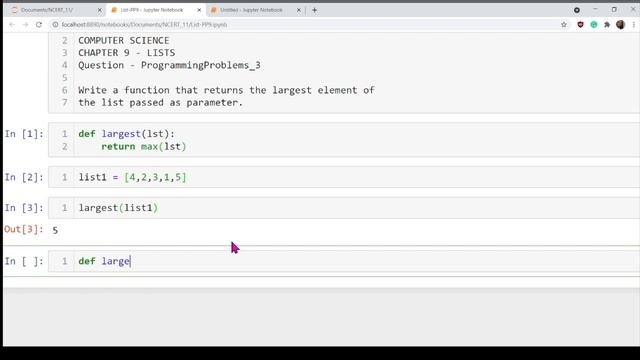Open the Chrome three-dot menu
Image resolution: width=640 pixels, height=360 pixels.
(634, 24)
